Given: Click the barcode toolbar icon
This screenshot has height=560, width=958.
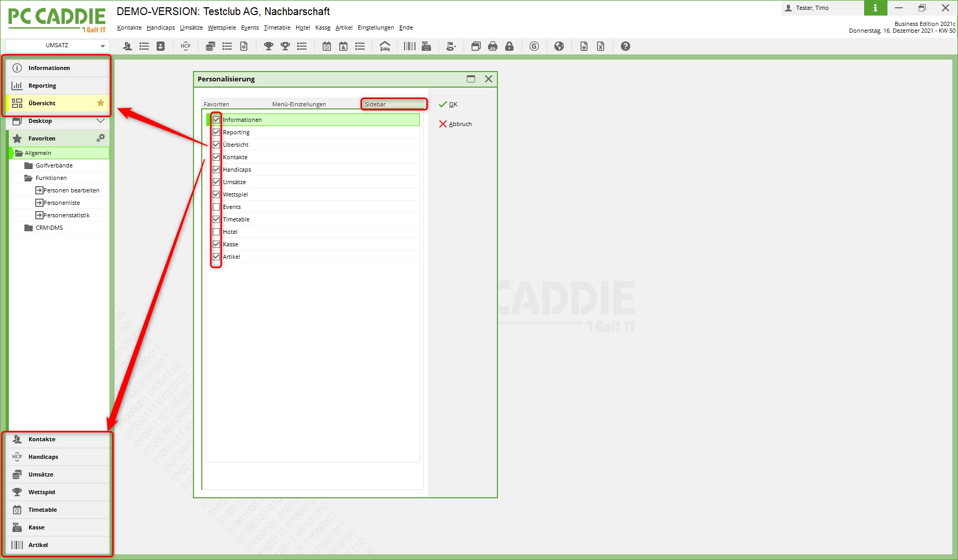Looking at the screenshot, I should [x=410, y=46].
